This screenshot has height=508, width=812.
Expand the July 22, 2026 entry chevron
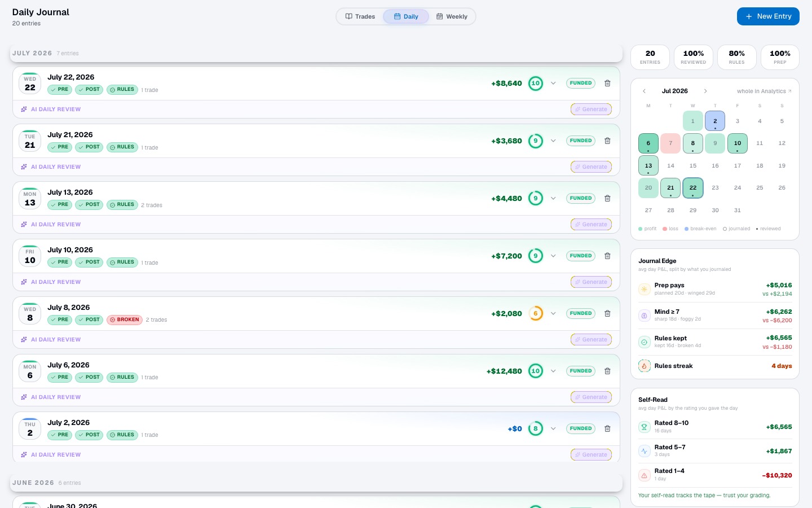pos(553,83)
